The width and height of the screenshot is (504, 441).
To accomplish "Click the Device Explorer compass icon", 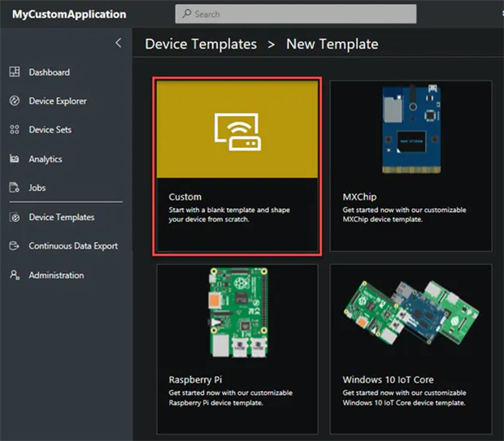I will click(x=15, y=101).
